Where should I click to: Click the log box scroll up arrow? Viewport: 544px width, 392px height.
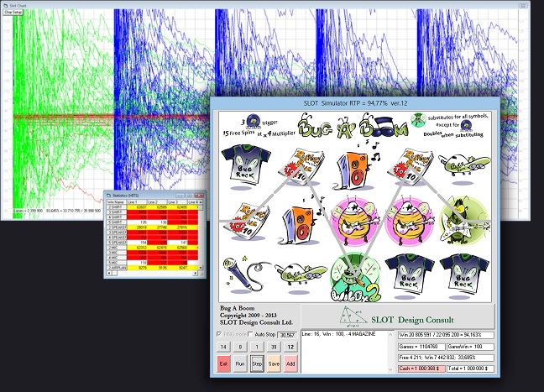tap(390, 335)
